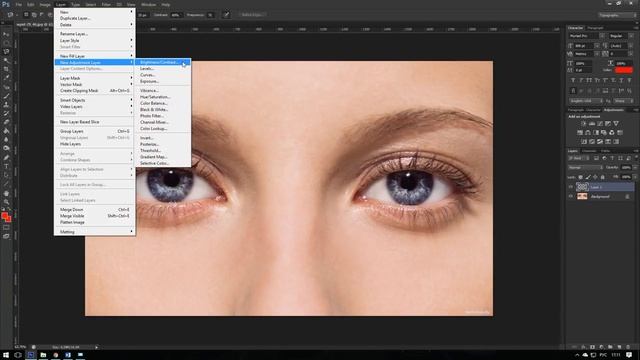Click Duplicate Layer menu item

click(94, 18)
